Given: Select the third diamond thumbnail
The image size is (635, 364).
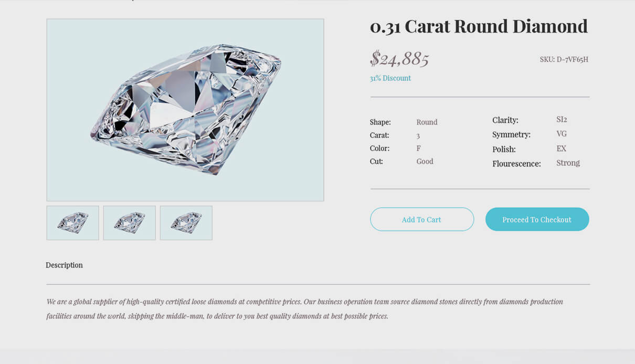Looking at the screenshot, I should coord(186,223).
